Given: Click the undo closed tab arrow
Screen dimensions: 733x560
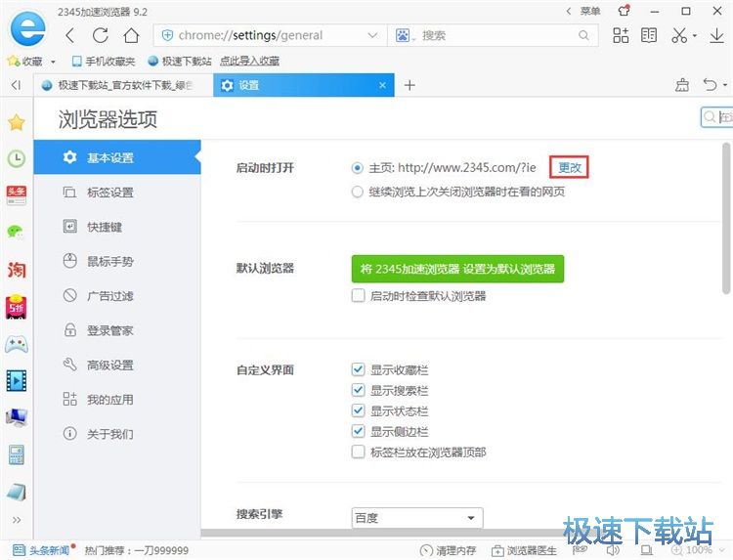Looking at the screenshot, I should coord(711,85).
